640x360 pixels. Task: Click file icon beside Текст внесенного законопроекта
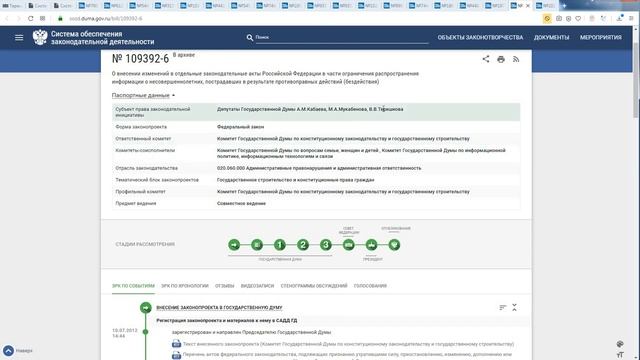176,344
